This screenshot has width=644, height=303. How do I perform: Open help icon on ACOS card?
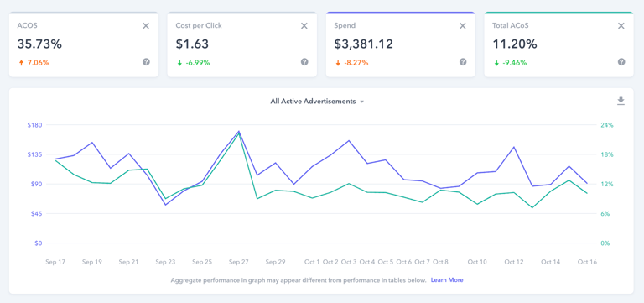[x=146, y=62]
